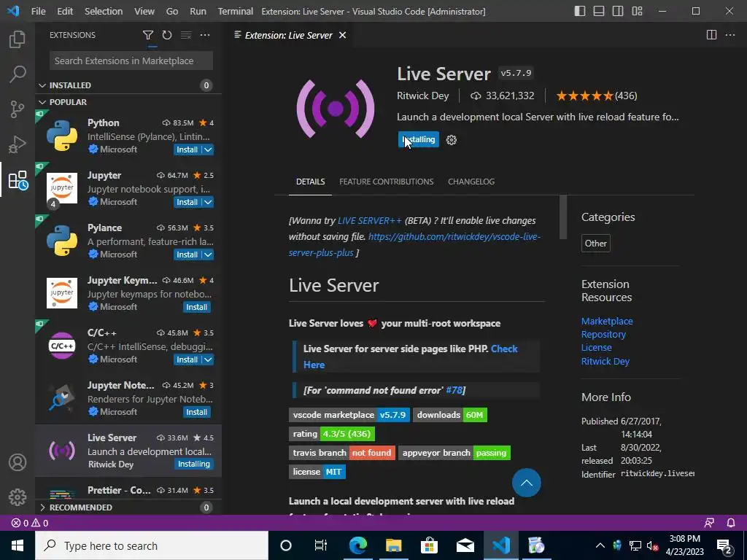Refresh the extensions list
Viewport: 747px width, 560px height.
point(167,35)
